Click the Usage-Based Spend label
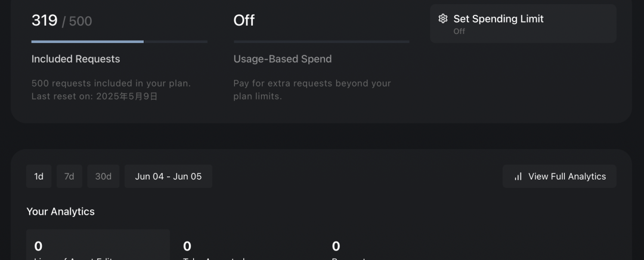 pyautogui.click(x=283, y=58)
